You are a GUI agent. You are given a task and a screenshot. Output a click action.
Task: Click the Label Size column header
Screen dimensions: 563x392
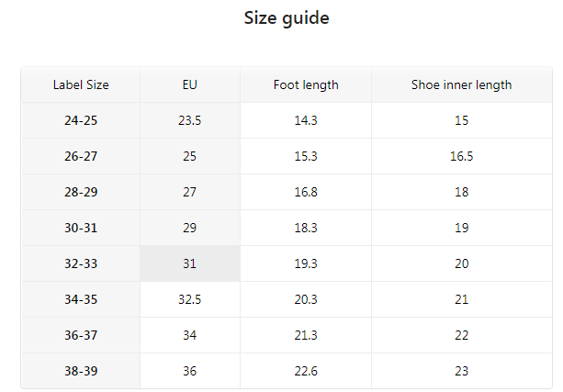81,84
